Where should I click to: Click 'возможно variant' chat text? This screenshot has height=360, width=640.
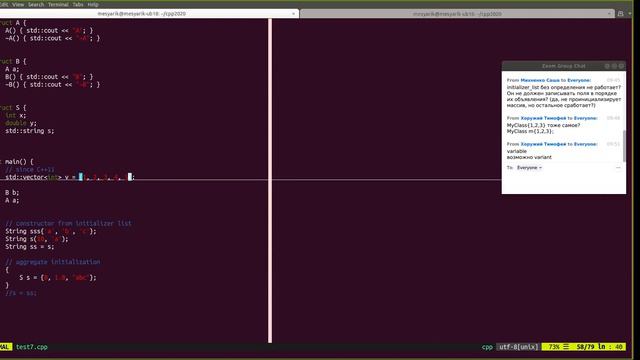529,157
